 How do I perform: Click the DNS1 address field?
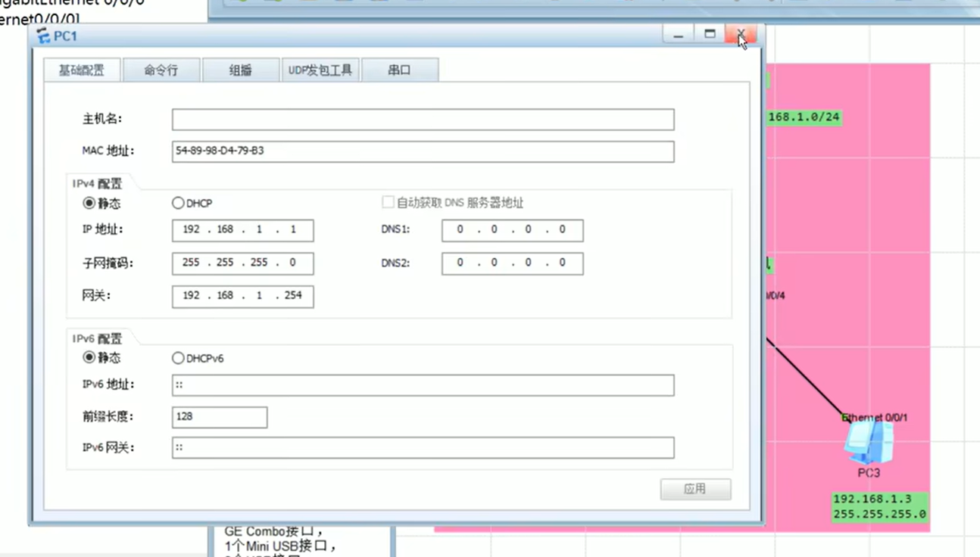(512, 230)
